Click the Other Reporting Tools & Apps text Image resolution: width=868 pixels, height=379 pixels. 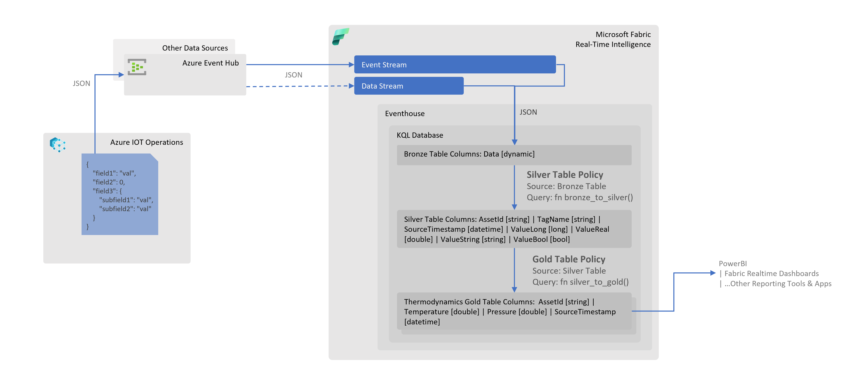point(778,284)
